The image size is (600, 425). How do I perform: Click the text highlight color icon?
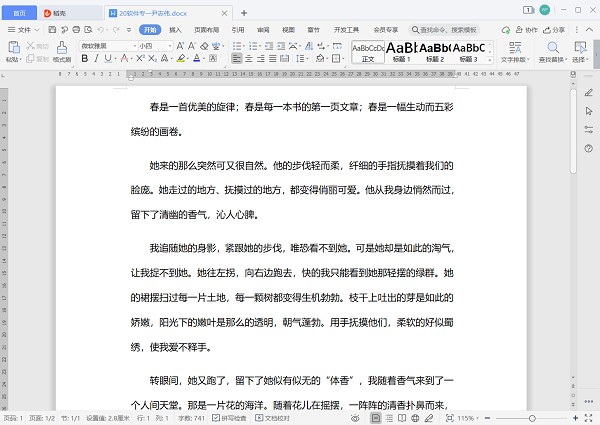click(x=179, y=59)
